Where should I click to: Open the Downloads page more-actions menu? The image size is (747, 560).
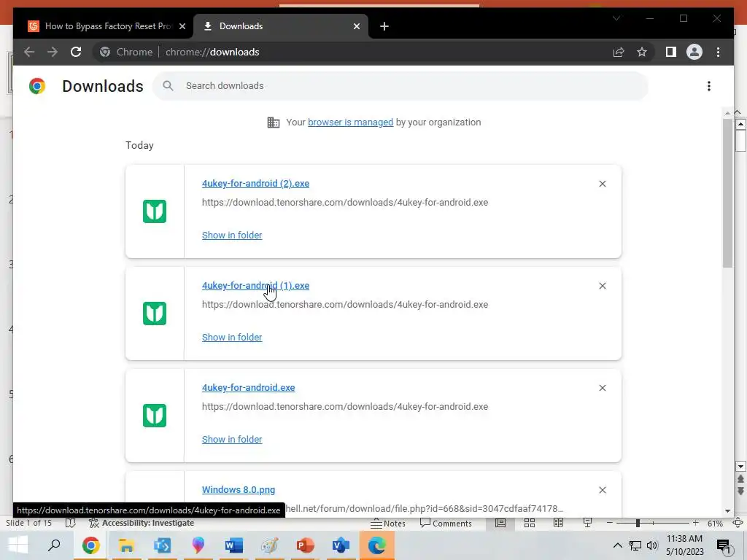pyautogui.click(x=709, y=86)
